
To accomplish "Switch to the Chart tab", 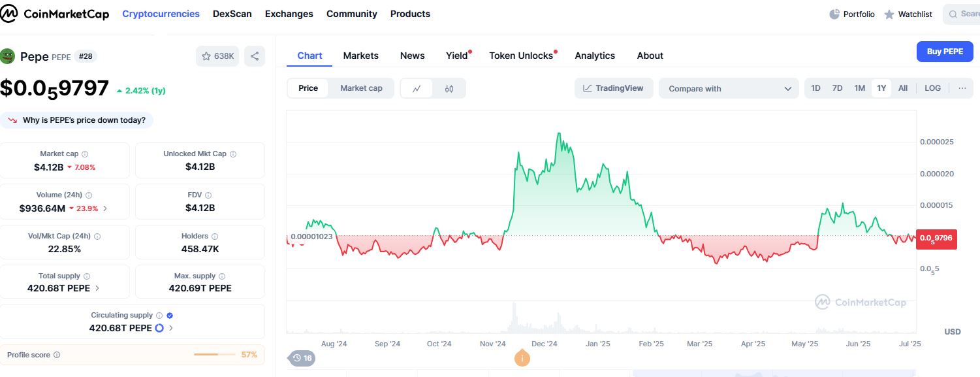I will (309, 56).
